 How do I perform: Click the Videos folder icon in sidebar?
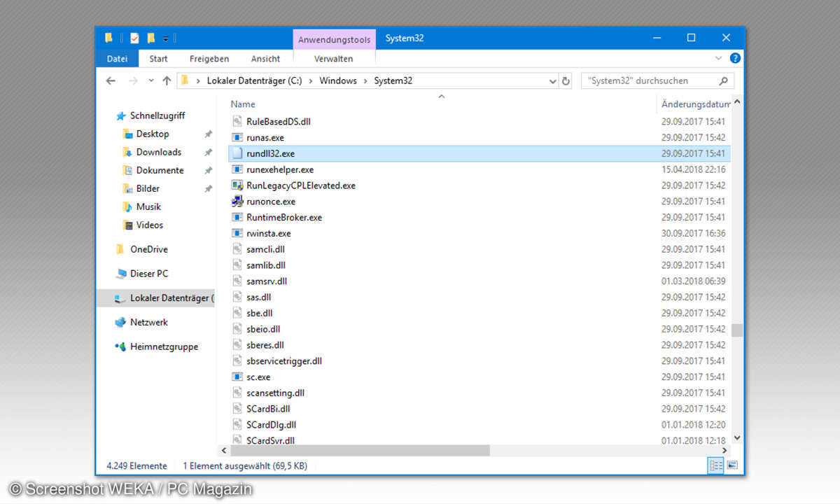pos(127,225)
